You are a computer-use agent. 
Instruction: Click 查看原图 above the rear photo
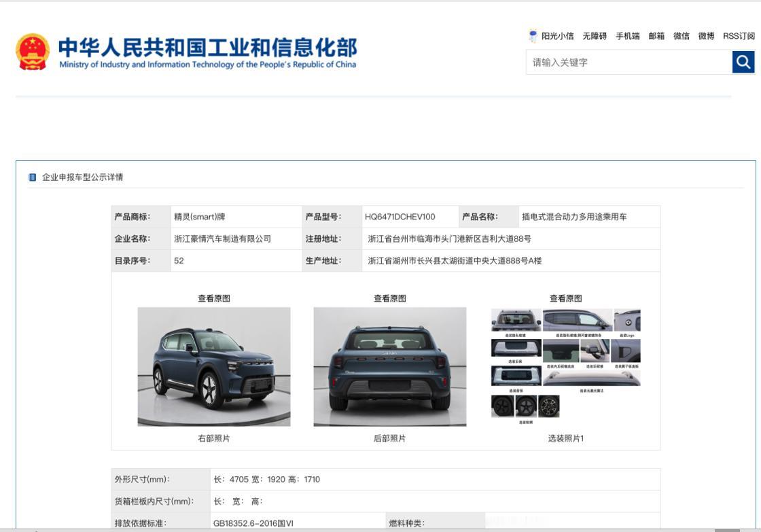390,298
